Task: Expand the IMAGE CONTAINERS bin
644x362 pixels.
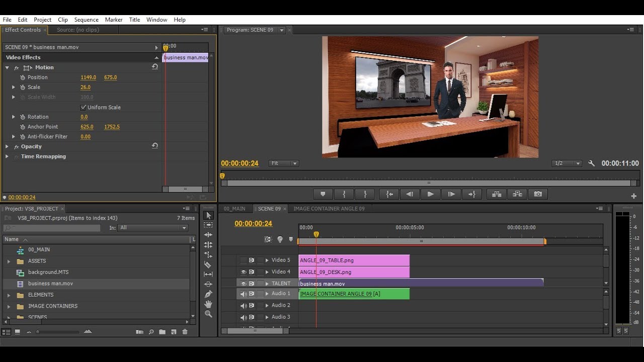Action: [x=9, y=306]
